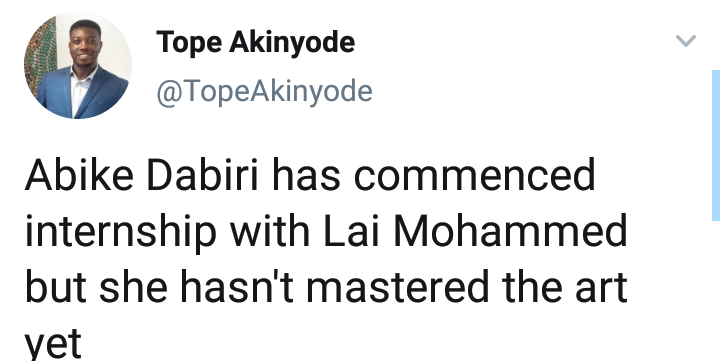The width and height of the screenshot is (720, 361).
Task: Click the word "hasn't" in the tweet
Action: 237,287
